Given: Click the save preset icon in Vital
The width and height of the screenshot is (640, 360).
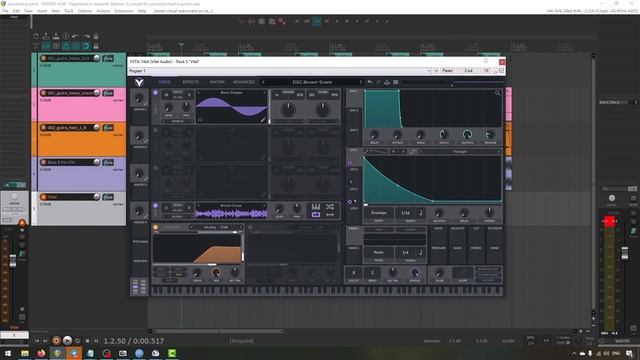Looking at the screenshot, I should [x=387, y=82].
